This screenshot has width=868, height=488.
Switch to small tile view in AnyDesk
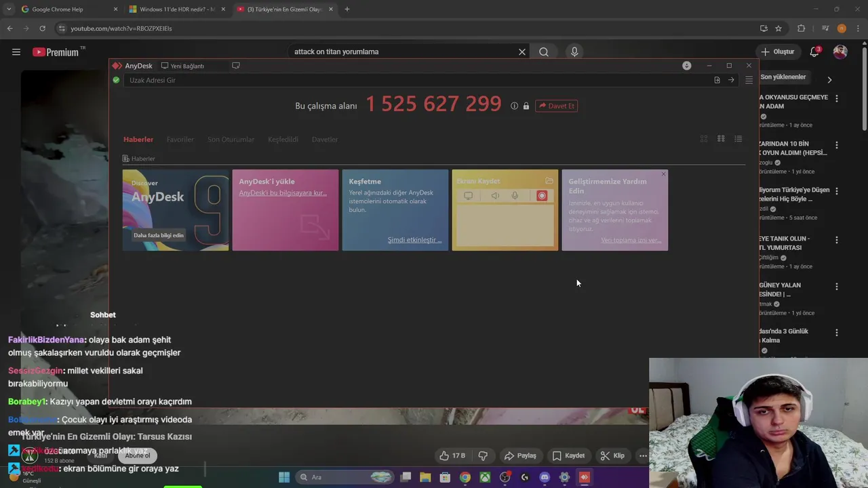[x=721, y=139]
